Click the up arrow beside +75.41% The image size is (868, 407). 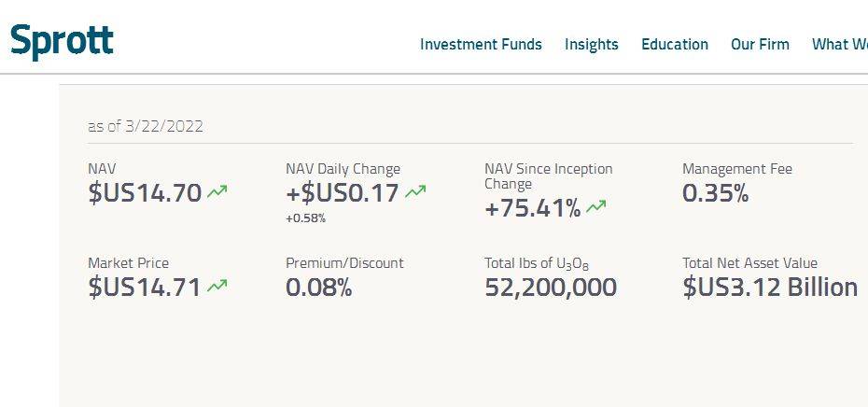point(595,207)
